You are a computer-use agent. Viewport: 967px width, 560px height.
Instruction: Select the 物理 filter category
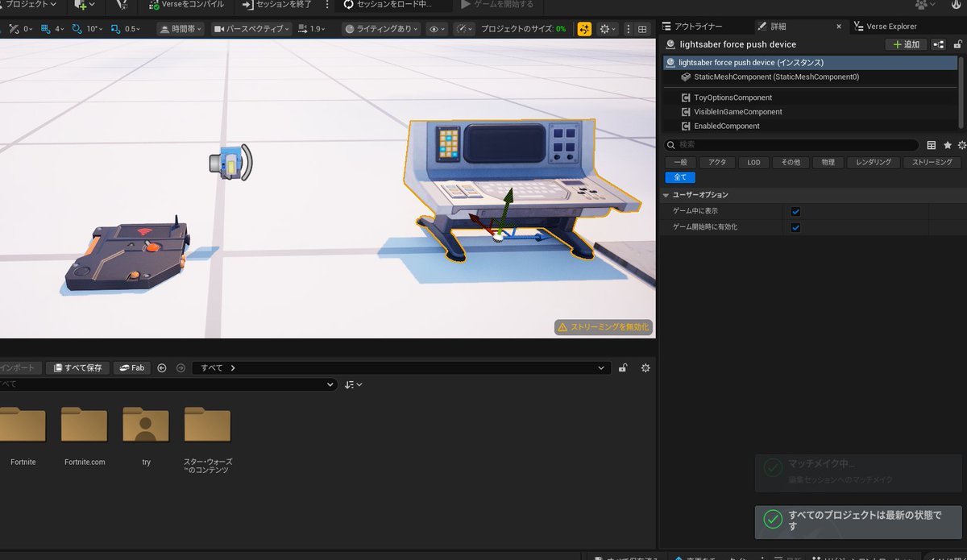828,162
